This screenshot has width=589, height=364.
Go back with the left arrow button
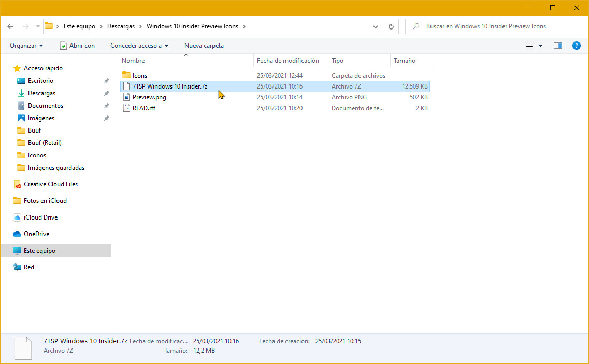coord(10,26)
